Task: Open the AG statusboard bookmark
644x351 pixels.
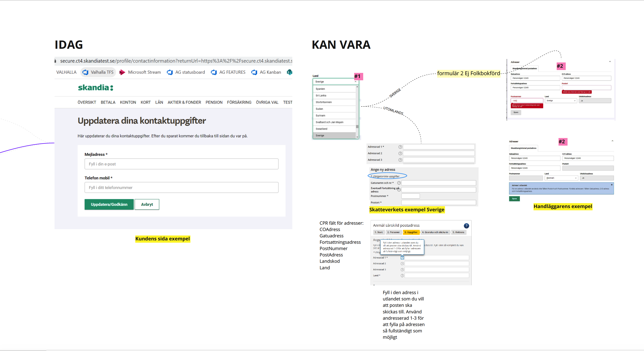Action: (x=186, y=72)
